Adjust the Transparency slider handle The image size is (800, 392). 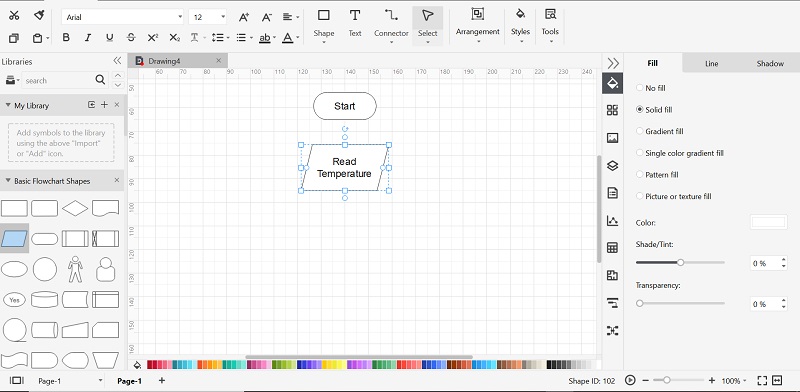[x=639, y=303]
